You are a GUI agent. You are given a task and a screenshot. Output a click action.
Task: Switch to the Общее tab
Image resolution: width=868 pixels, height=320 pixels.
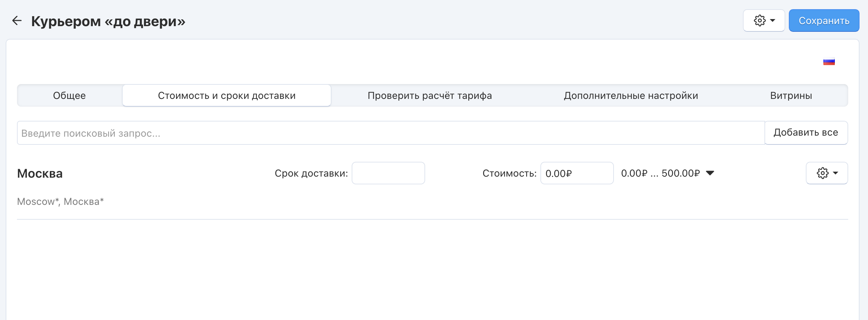coord(69,96)
